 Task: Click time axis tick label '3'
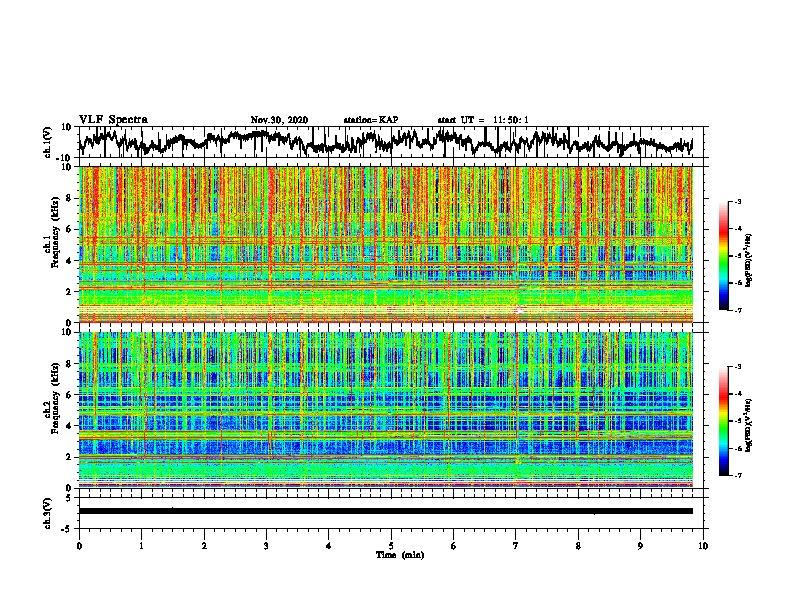tap(266, 546)
